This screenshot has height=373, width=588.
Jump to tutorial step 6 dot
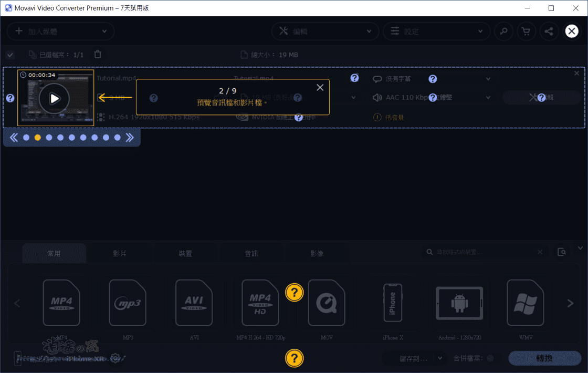[83, 138]
